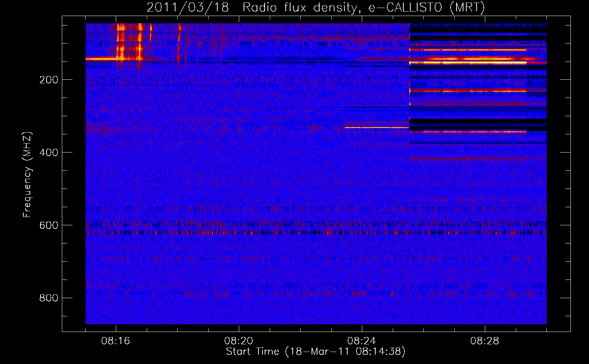Viewport: 589px width, 364px height.
Task: Click the 400 frequency tick label
Action: pyautogui.click(x=49, y=153)
